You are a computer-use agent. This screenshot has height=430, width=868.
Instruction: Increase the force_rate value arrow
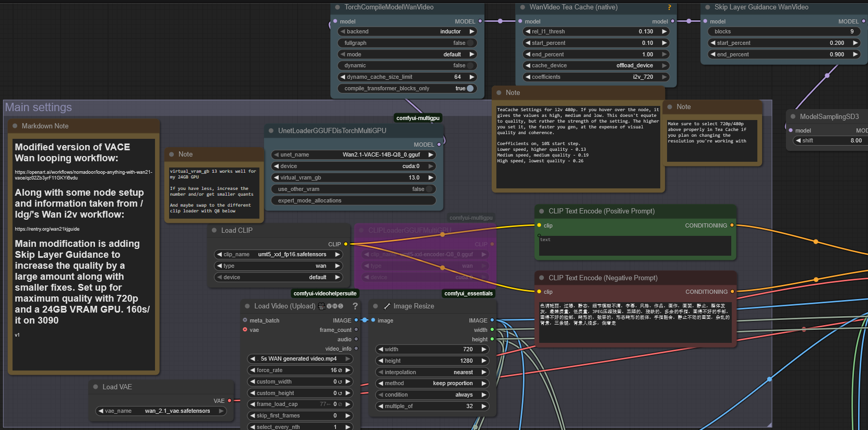[348, 371]
